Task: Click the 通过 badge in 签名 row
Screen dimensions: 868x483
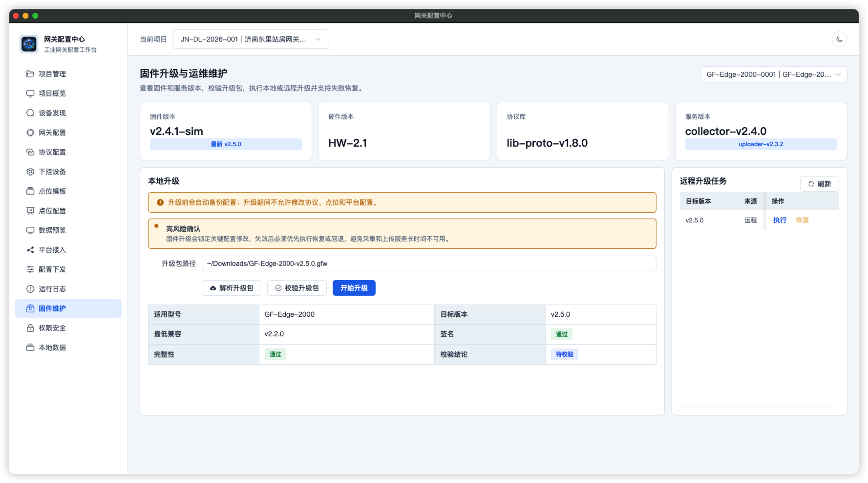Action: coord(562,334)
